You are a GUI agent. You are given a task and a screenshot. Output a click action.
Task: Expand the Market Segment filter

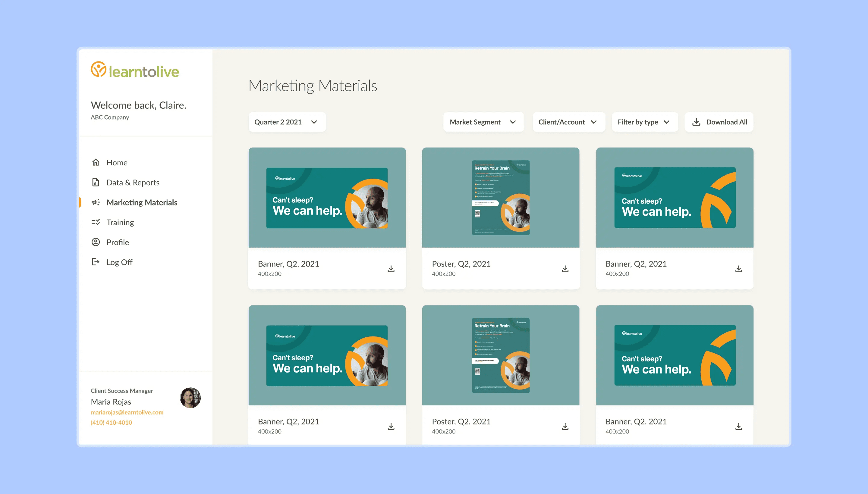click(x=483, y=122)
